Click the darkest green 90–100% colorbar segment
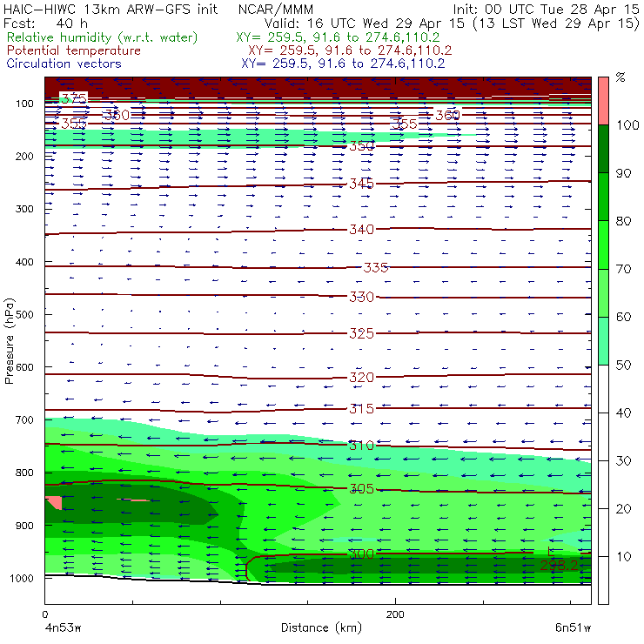Image resolution: width=644 pixels, height=644 pixels. click(x=603, y=149)
